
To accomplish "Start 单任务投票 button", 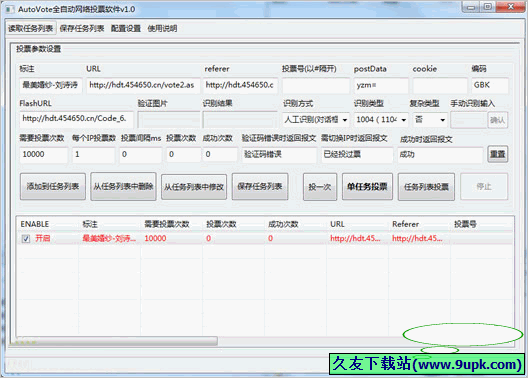I will pos(367,187).
